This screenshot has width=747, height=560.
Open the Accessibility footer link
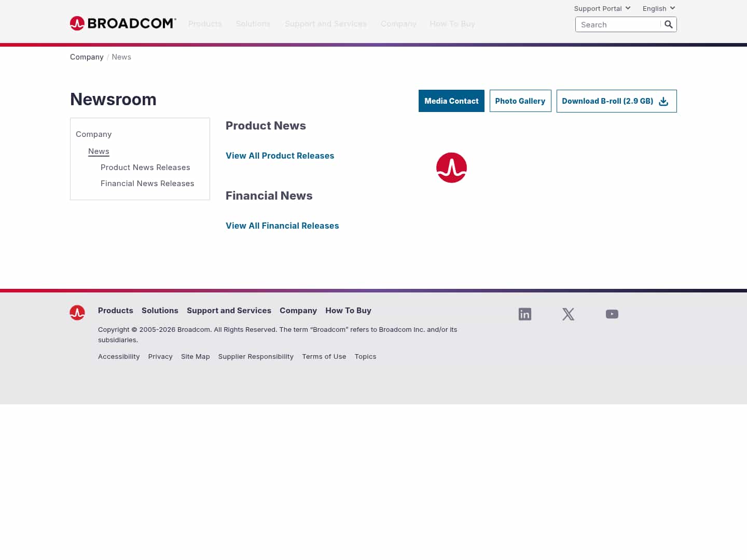click(119, 357)
